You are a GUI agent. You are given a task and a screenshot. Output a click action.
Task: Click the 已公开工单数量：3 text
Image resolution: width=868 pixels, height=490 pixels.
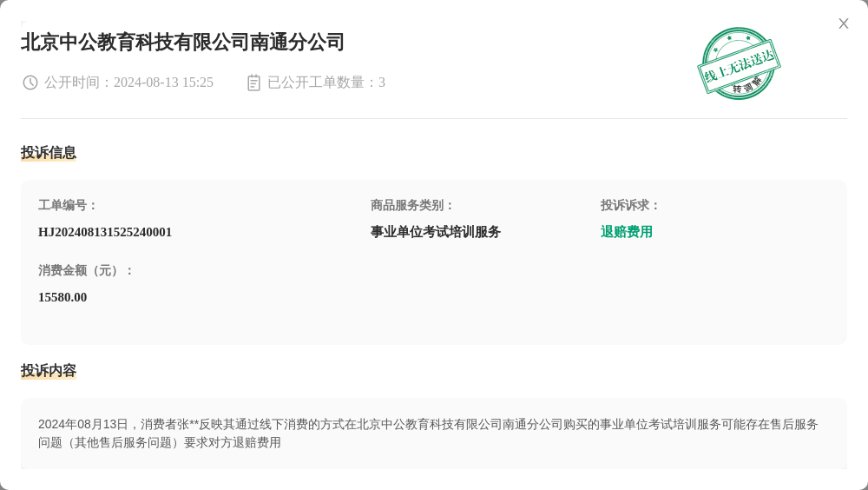pos(326,83)
